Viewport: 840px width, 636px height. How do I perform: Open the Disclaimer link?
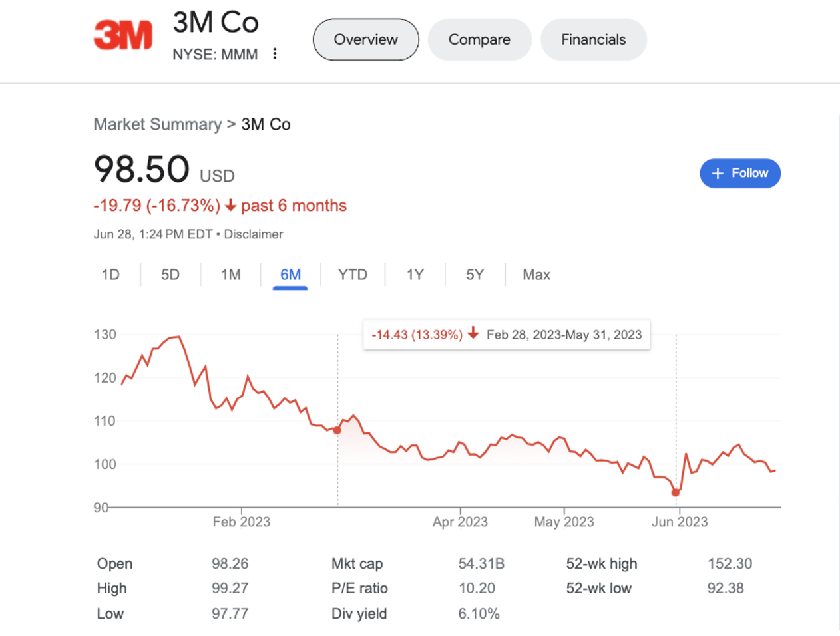coord(253,234)
